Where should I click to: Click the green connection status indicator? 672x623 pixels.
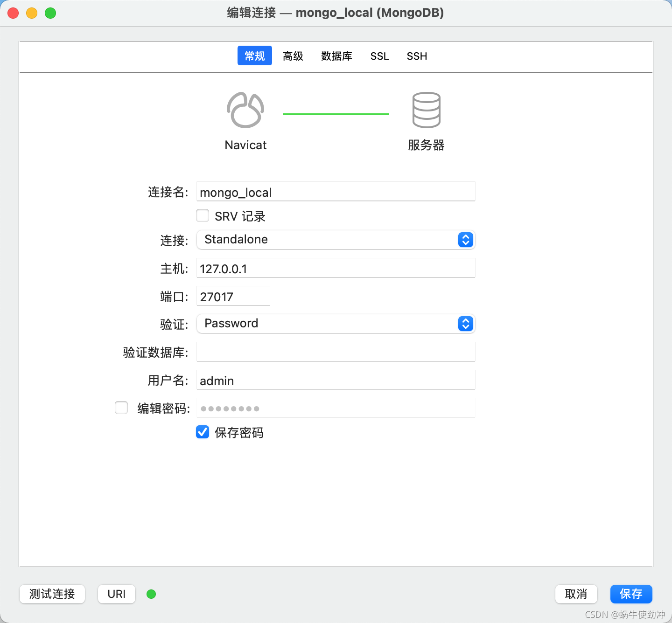pyautogui.click(x=151, y=594)
